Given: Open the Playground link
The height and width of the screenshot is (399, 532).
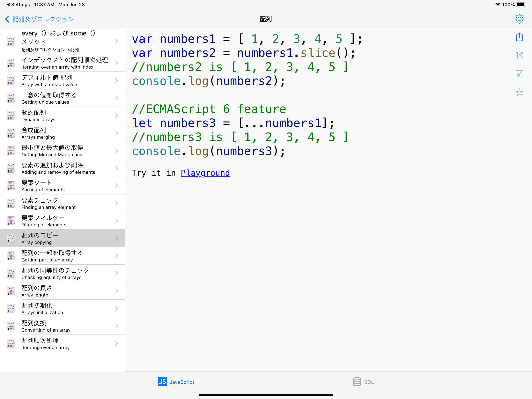Looking at the screenshot, I should point(205,173).
